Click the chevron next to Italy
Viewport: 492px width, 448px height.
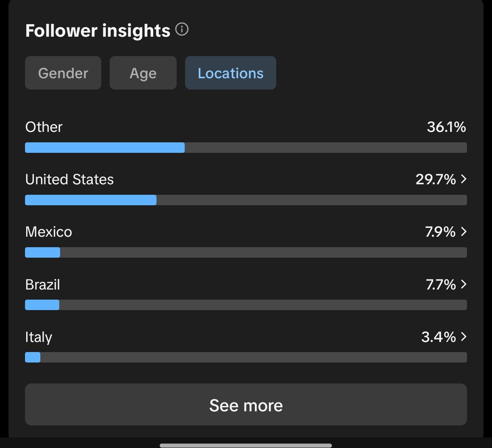463,337
